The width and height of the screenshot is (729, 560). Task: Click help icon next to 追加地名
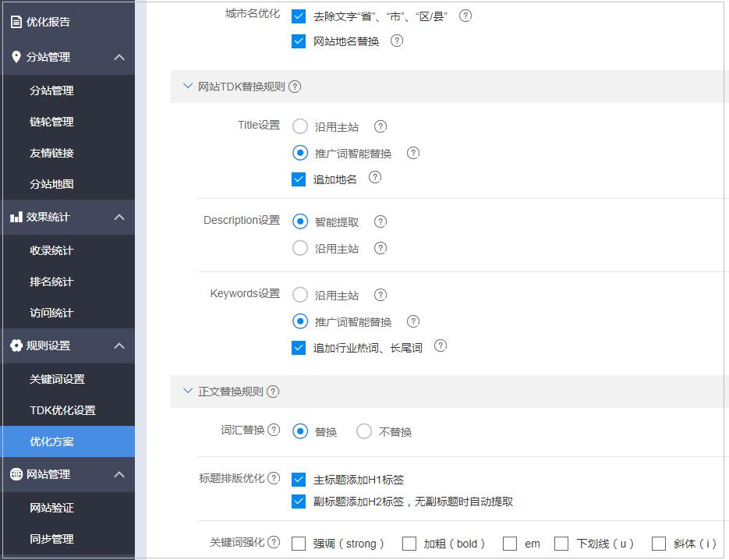tap(375, 177)
